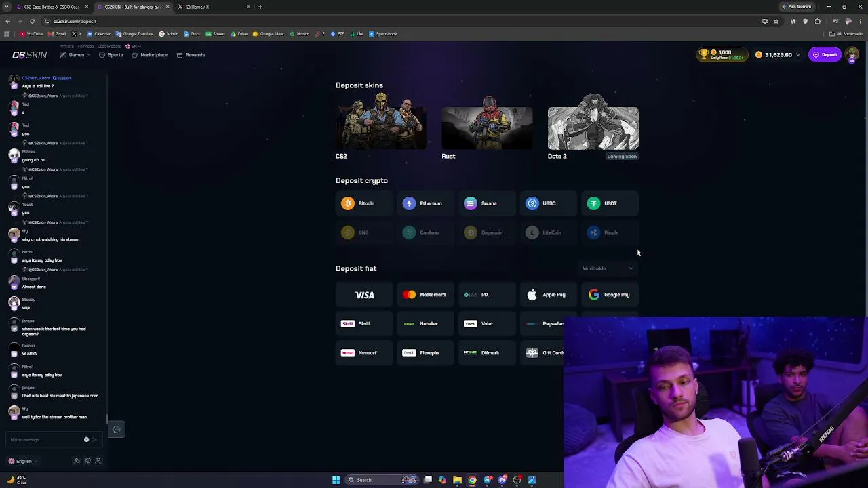Pay with Volet
868x488 pixels.
pos(487,324)
